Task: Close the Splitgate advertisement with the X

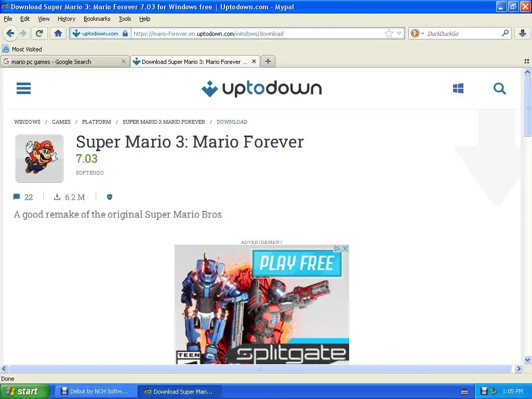Action: pyautogui.click(x=345, y=249)
